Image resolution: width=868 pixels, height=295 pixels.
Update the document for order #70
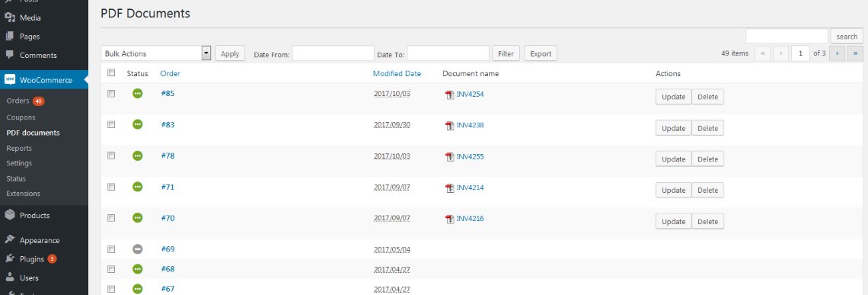(674, 221)
